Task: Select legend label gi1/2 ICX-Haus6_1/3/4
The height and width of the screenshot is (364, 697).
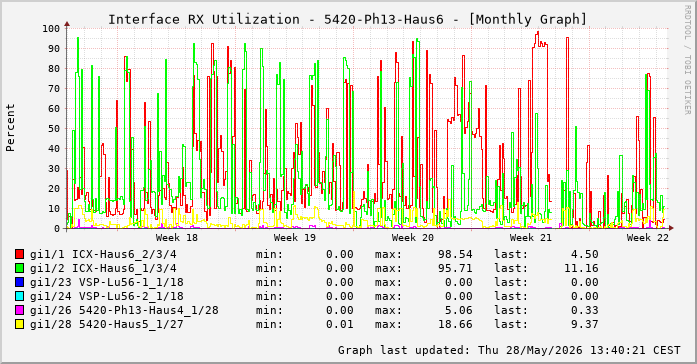Action: (x=103, y=268)
